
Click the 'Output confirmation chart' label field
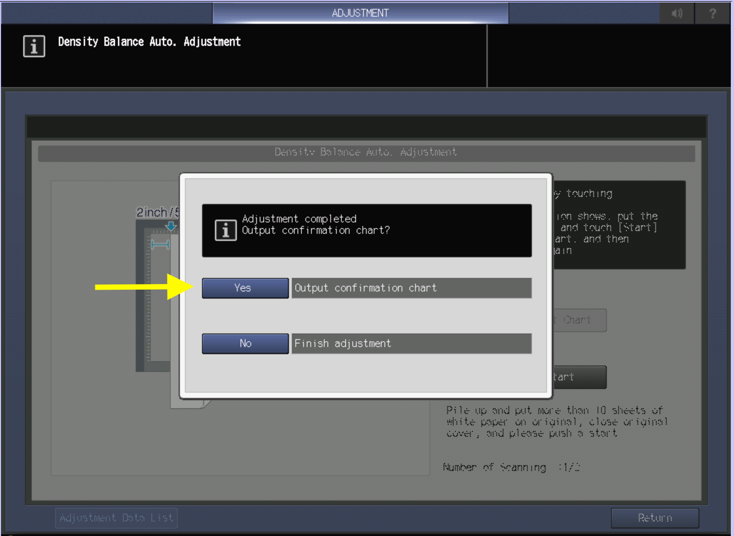pos(411,288)
